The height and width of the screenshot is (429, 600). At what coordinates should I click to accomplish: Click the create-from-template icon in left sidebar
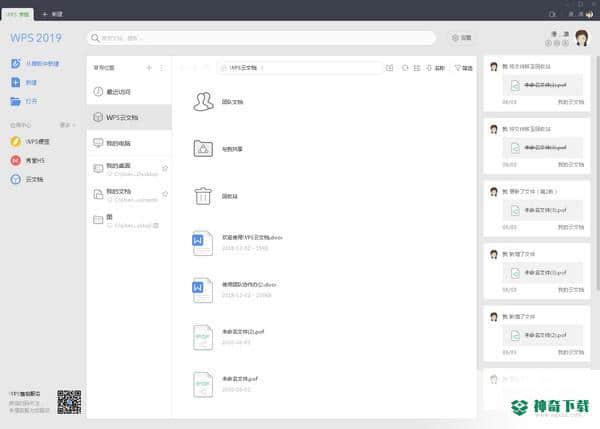(x=16, y=63)
